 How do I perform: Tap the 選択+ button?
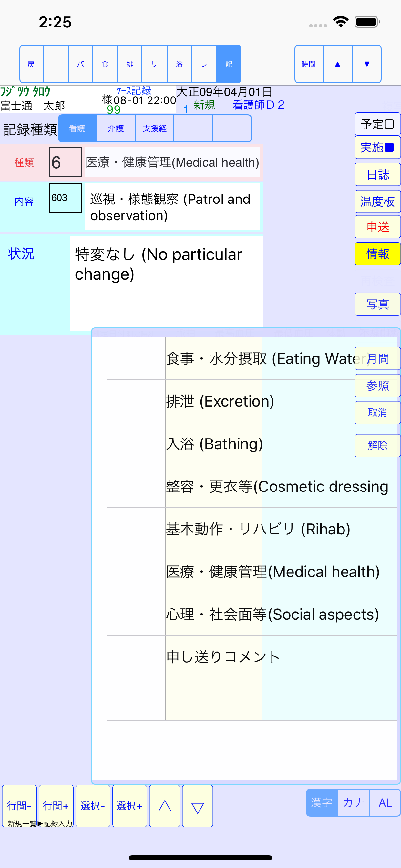coord(130,806)
